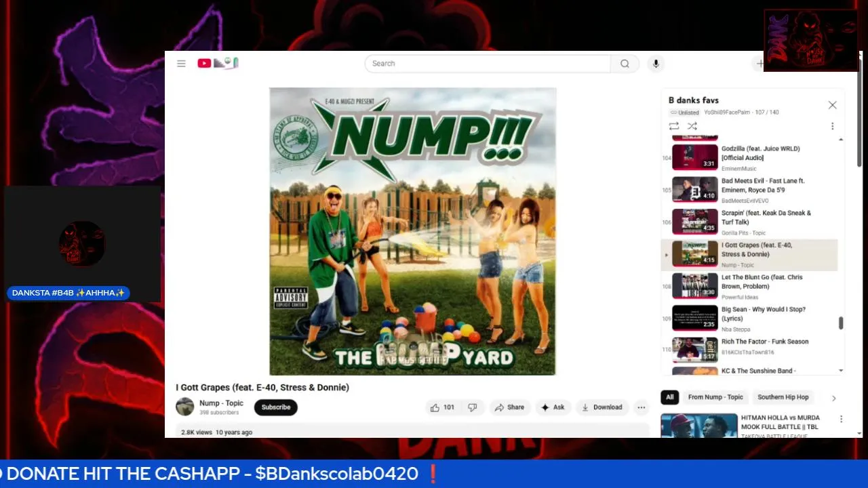Toggle loop playlist icon

[x=673, y=126]
